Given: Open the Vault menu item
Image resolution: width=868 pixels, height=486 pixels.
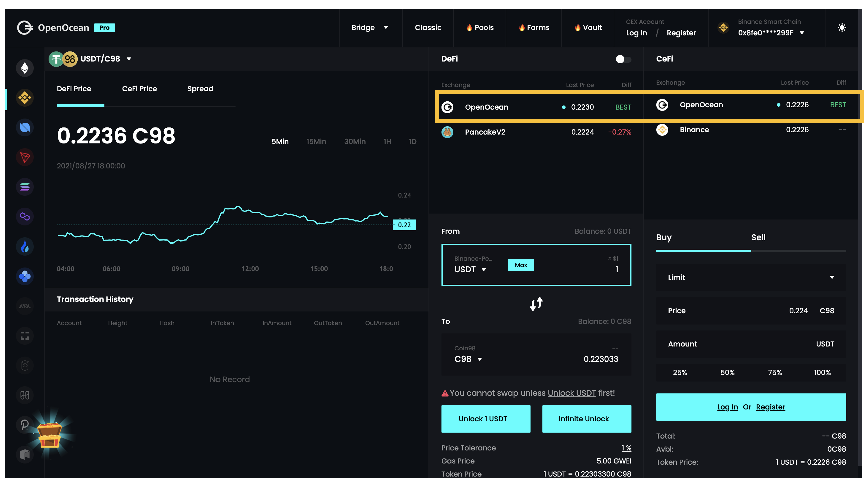Looking at the screenshot, I should tap(588, 28).
